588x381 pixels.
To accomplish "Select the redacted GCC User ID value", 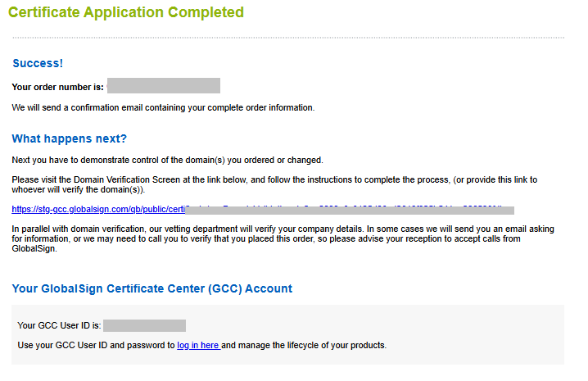I will click(x=144, y=325).
